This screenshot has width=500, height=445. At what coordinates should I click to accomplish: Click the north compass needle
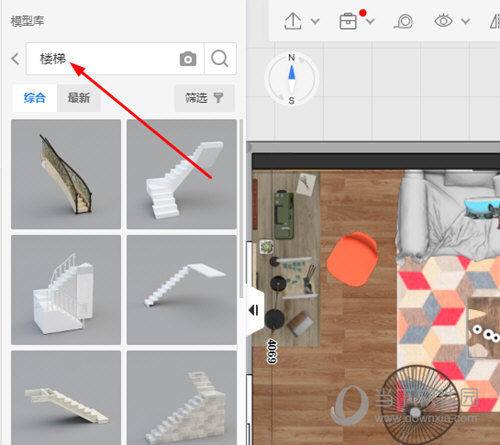point(292,73)
